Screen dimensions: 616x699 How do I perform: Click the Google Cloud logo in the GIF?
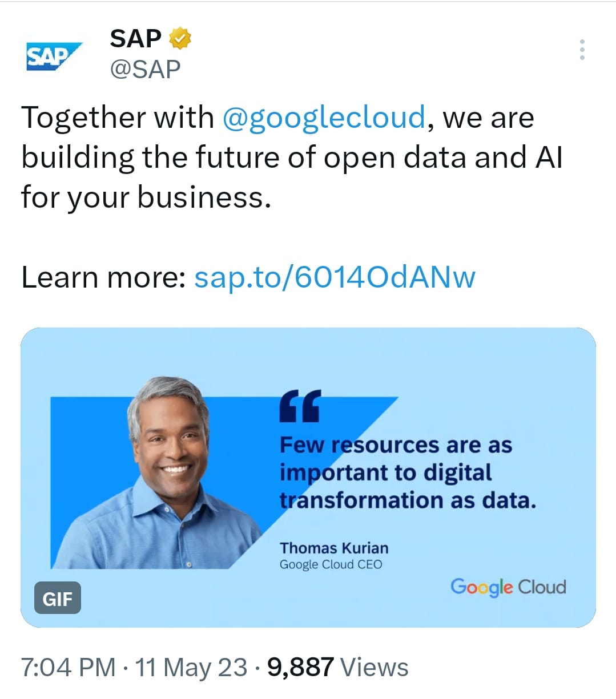508,587
